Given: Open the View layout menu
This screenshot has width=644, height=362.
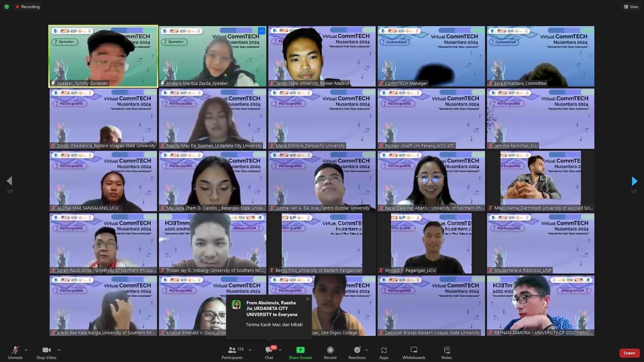Looking at the screenshot, I should 631,7.
